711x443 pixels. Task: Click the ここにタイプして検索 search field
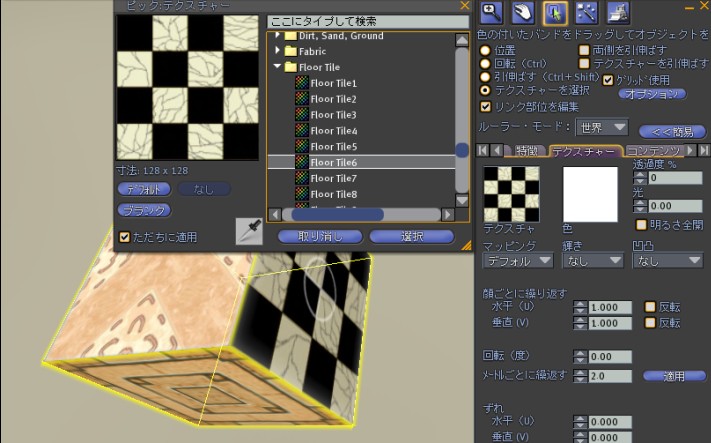368,22
